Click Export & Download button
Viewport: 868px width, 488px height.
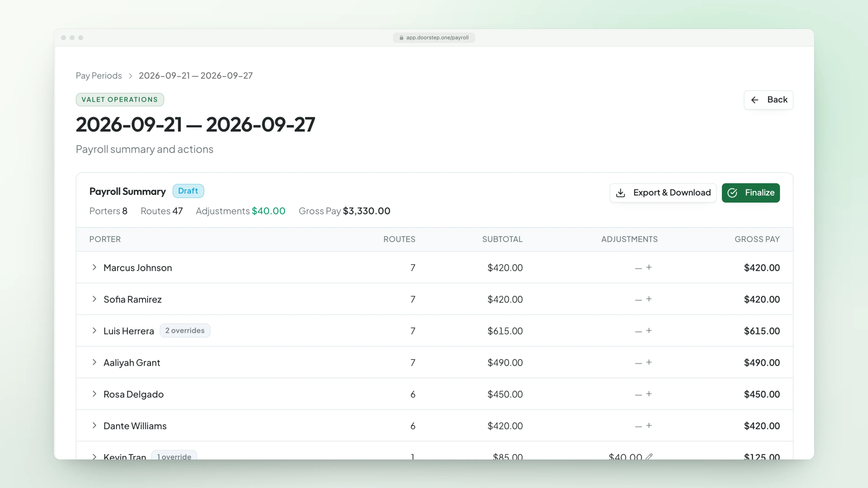pyautogui.click(x=663, y=193)
